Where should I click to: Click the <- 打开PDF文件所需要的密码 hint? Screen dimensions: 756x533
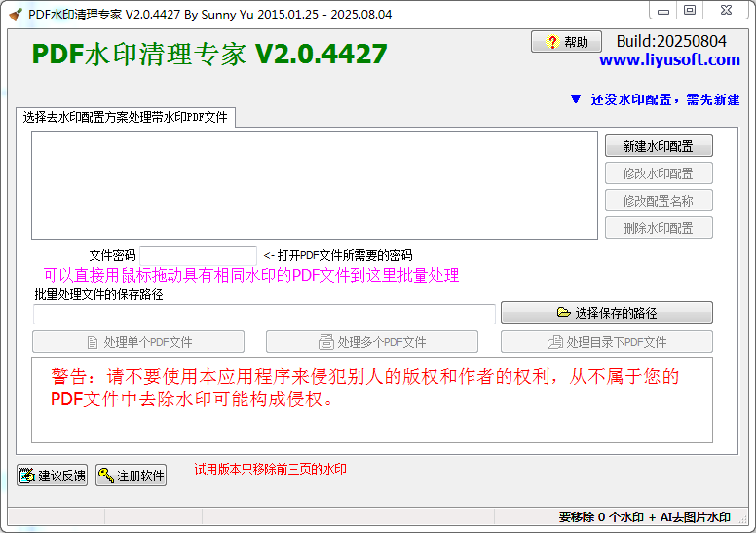pos(338,255)
